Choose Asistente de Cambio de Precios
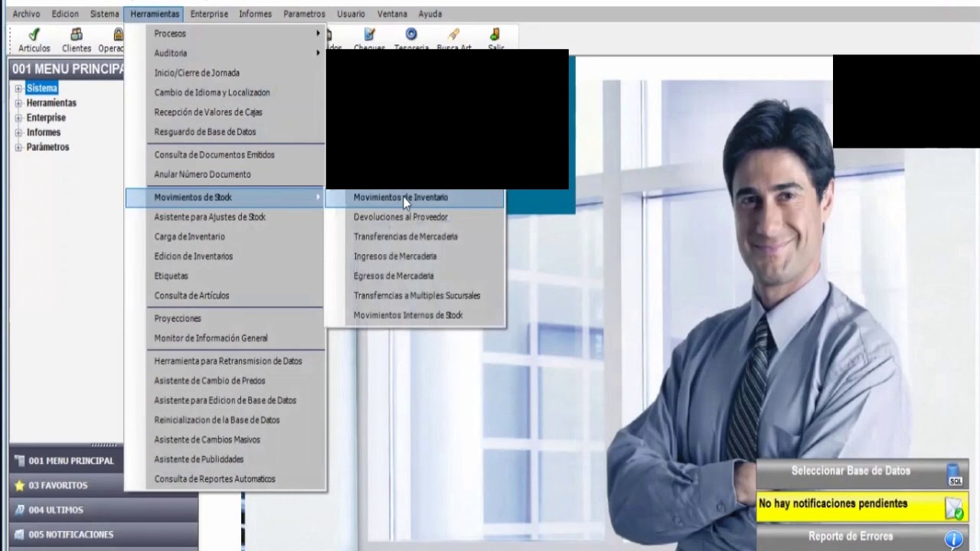980x551 pixels. 226,381
